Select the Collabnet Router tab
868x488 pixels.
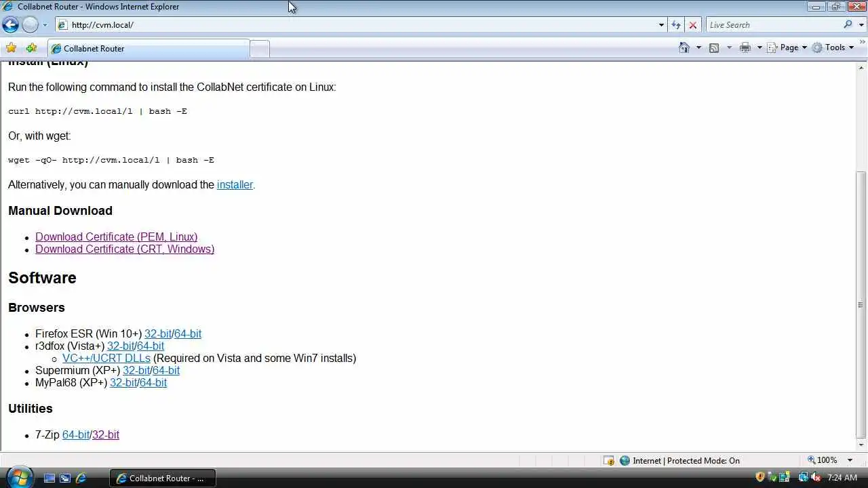(149, 49)
